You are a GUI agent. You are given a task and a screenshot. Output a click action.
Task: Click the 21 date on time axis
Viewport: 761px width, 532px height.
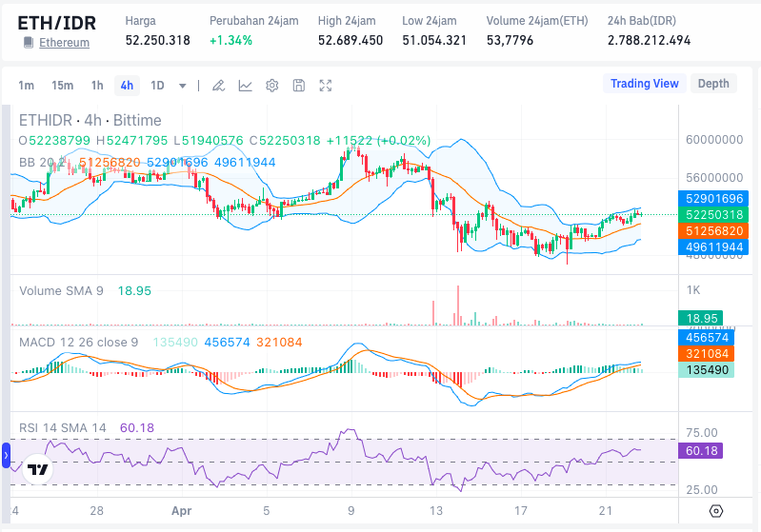(605, 511)
